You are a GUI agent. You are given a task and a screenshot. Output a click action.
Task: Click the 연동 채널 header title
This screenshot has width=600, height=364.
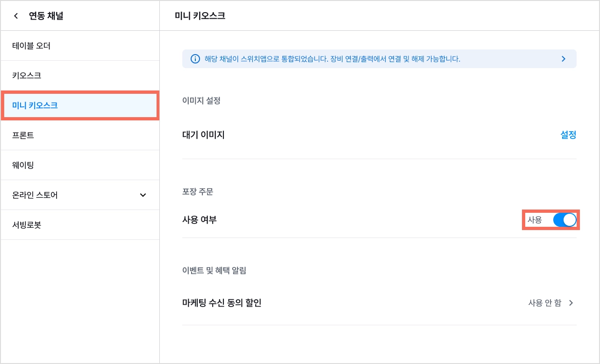pyautogui.click(x=46, y=16)
